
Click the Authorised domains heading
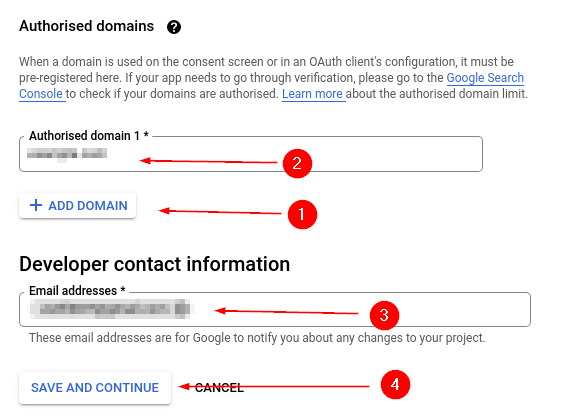pyautogui.click(x=87, y=26)
